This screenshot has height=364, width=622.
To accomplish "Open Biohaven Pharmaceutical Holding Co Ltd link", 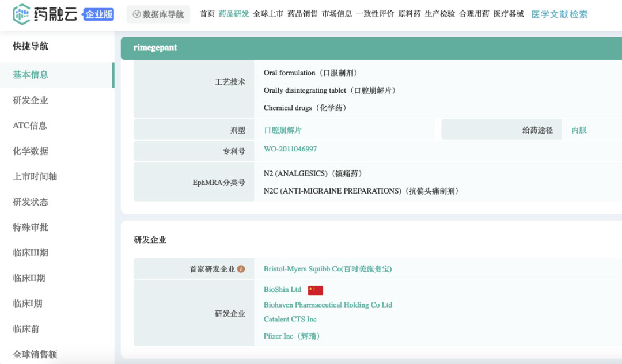I will [328, 305].
